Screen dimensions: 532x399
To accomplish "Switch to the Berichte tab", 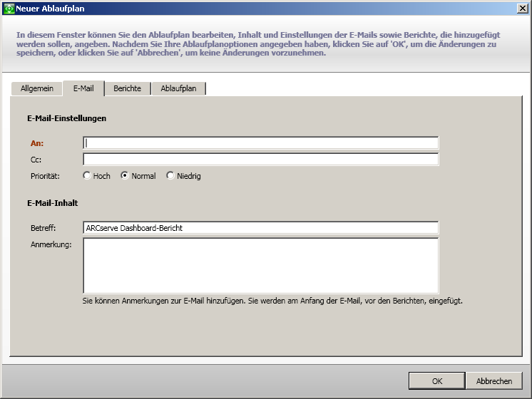I will [x=127, y=89].
